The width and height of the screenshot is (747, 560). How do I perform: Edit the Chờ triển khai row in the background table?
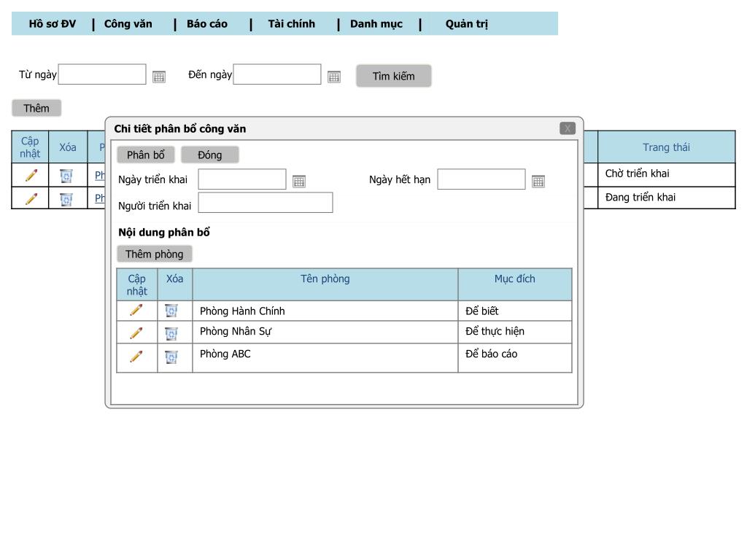click(31, 175)
